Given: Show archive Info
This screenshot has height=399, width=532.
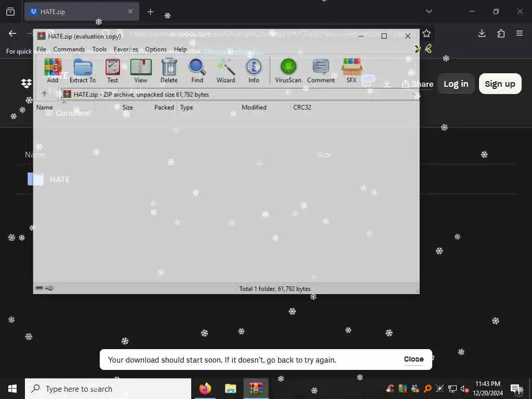Looking at the screenshot, I should 254,71.
